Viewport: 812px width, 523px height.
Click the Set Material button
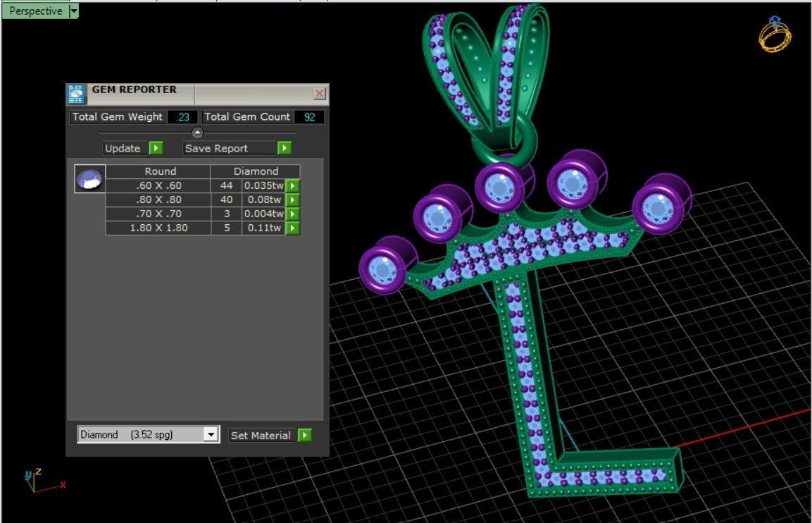click(262, 436)
